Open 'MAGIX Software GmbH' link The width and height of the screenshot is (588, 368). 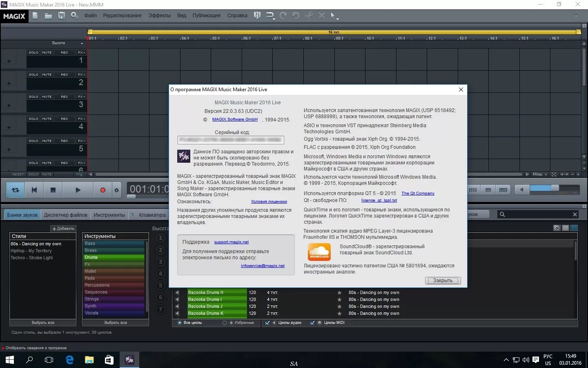pos(235,119)
